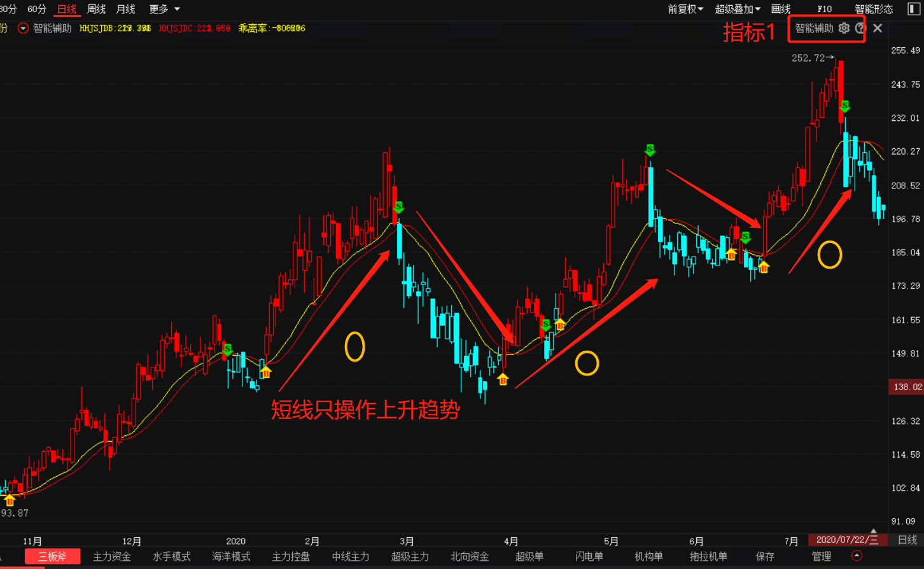Click the 2020 year label on the time axis
Viewport: 924px width, 569px height.
tap(235, 541)
